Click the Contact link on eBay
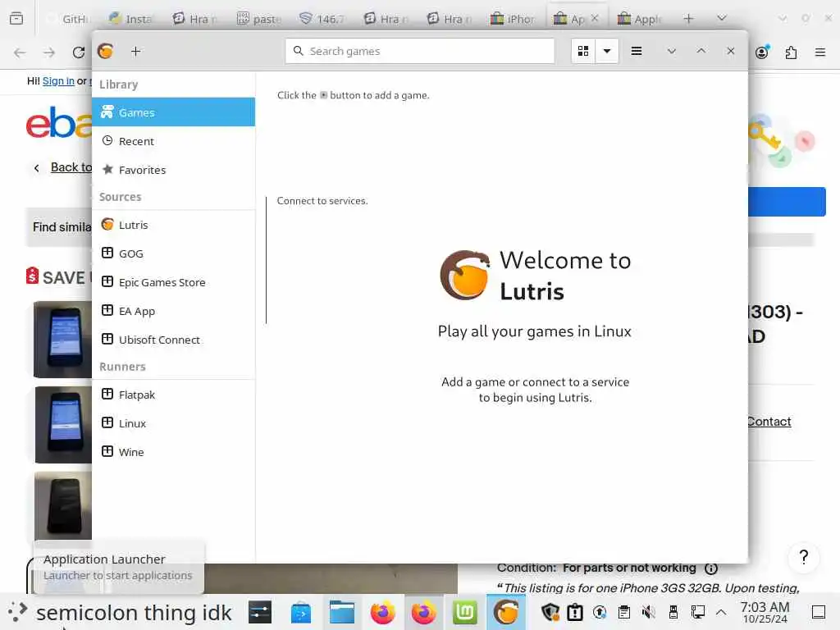840x630 pixels. coord(769,422)
